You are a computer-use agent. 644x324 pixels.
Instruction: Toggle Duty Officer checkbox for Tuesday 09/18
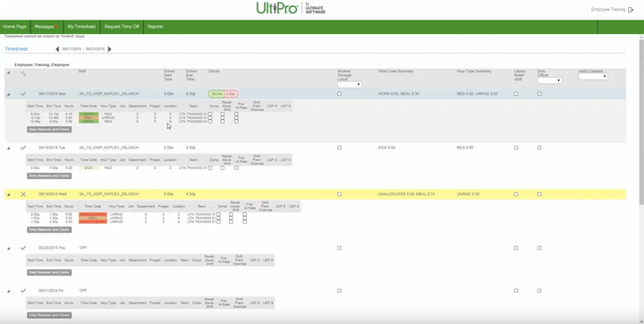click(539, 148)
